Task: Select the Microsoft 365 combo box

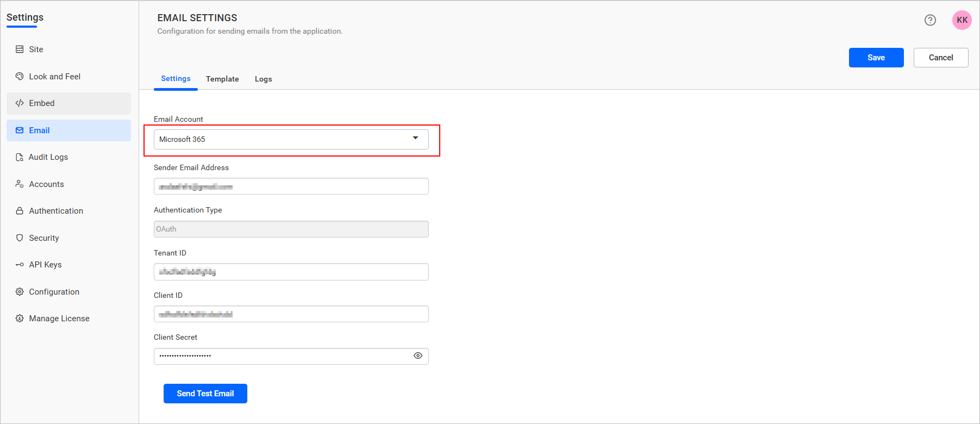Action: [291, 139]
